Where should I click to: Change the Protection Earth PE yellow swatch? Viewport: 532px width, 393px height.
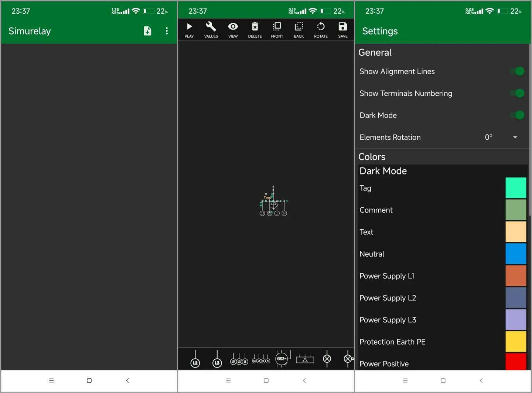(516, 342)
